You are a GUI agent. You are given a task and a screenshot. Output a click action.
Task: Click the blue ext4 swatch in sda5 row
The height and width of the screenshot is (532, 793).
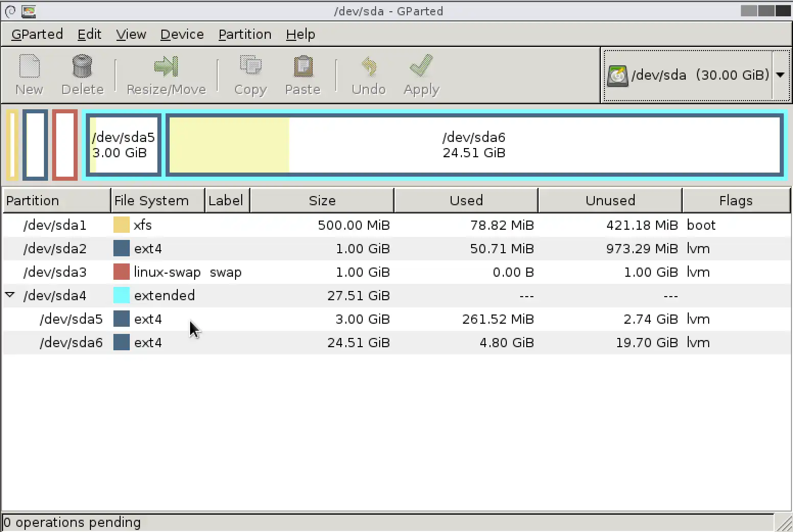[121, 319]
